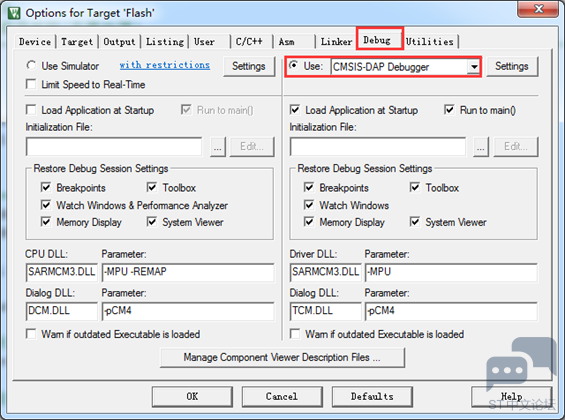Toggle debugger Load Application at Startup
This screenshot has width=565, height=420.
tap(295, 110)
